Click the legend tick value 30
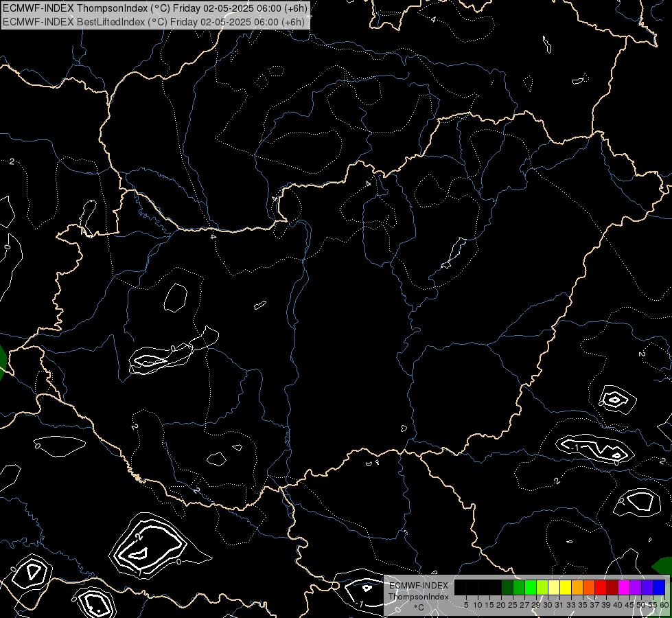Screen dimensions: 672x618 click(548, 605)
